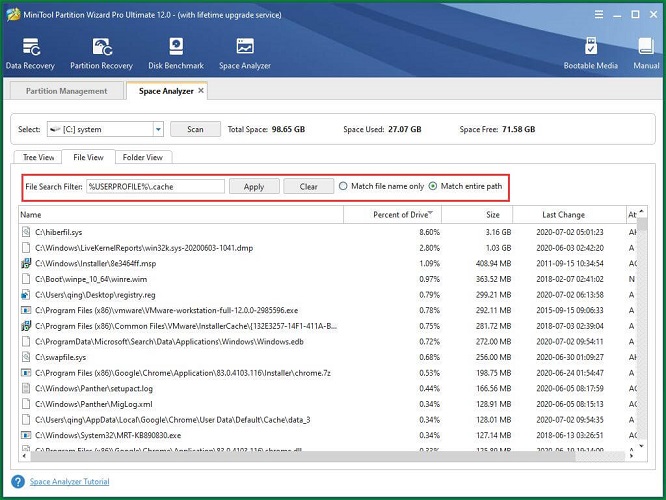Switch to Partition Management tab
666x500 pixels.
(x=67, y=91)
